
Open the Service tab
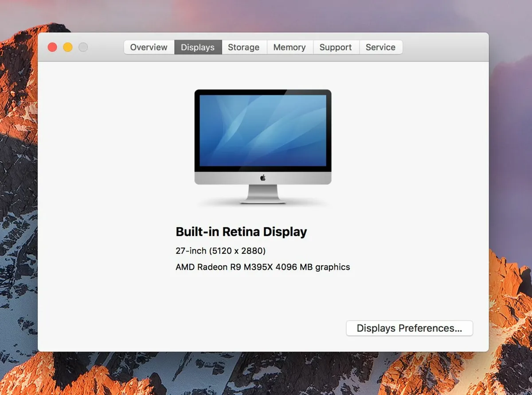click(x=380, y=47)
